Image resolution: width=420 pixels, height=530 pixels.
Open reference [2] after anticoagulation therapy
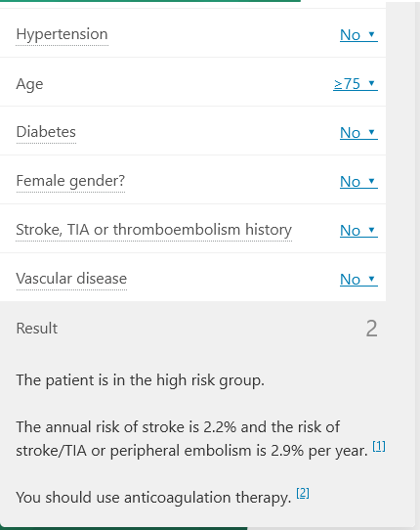coord(303,493)
